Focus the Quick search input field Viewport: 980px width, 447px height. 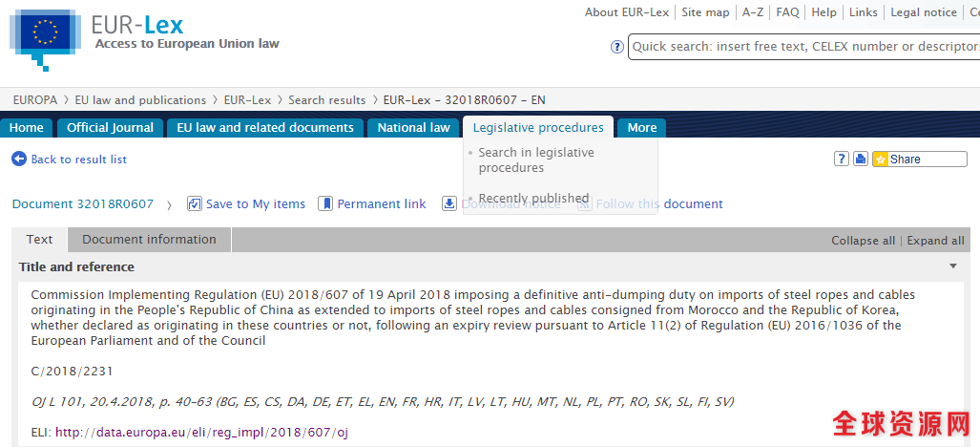[x=803, y=47]
